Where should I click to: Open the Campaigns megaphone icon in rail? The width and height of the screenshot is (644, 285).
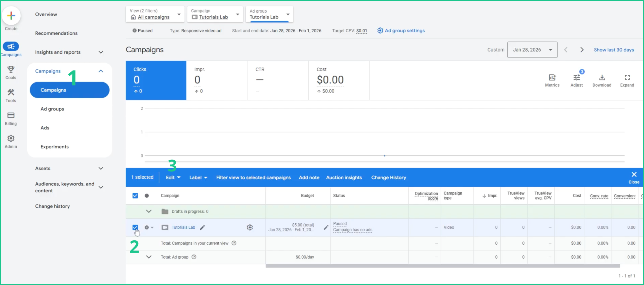11,46
